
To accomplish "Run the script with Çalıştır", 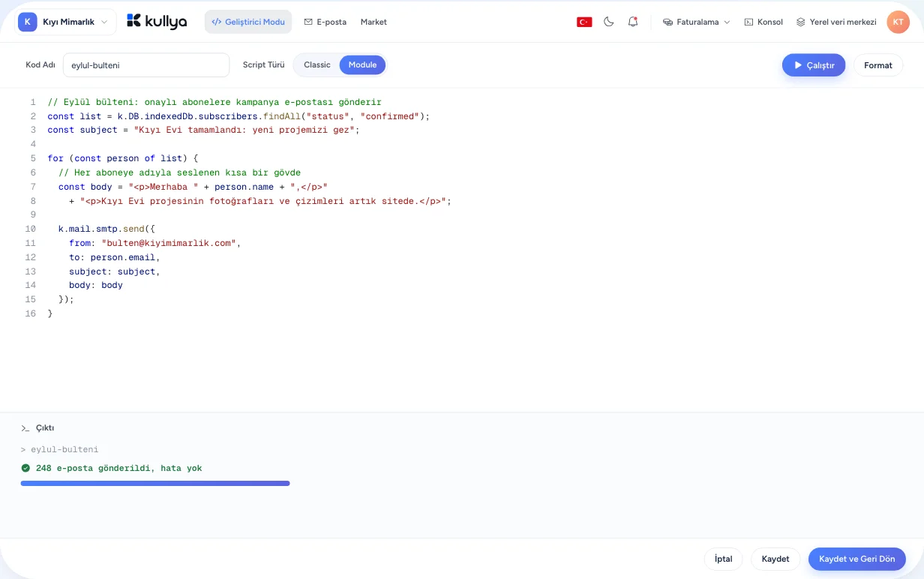I will click(x=814, y=65).
